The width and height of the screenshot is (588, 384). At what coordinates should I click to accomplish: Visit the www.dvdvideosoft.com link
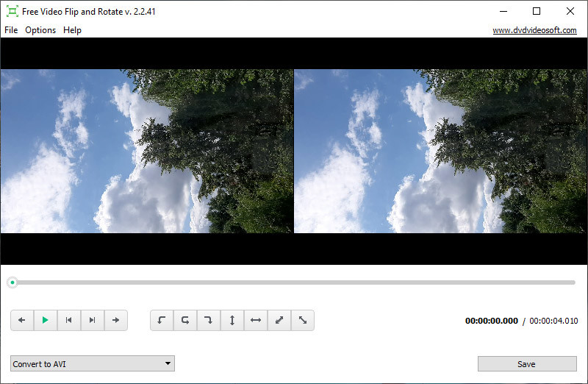click(534, 30)
